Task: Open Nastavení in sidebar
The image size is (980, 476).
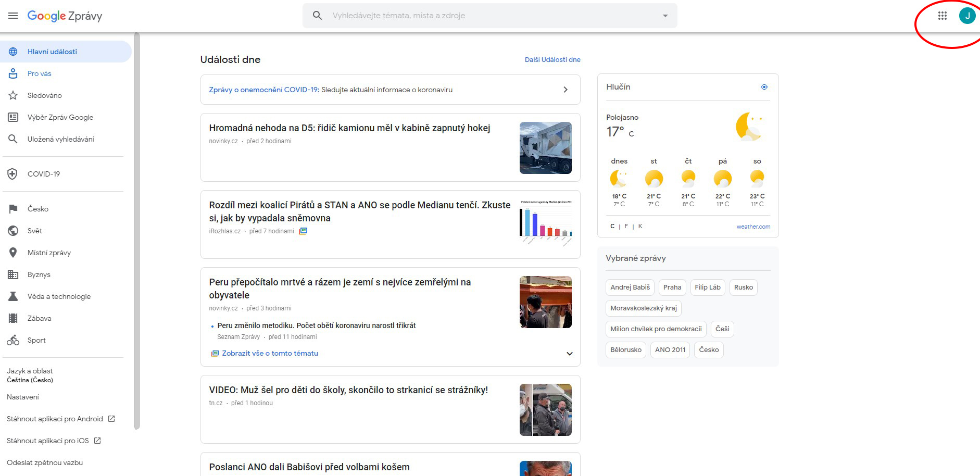Action: coord(23,397)
